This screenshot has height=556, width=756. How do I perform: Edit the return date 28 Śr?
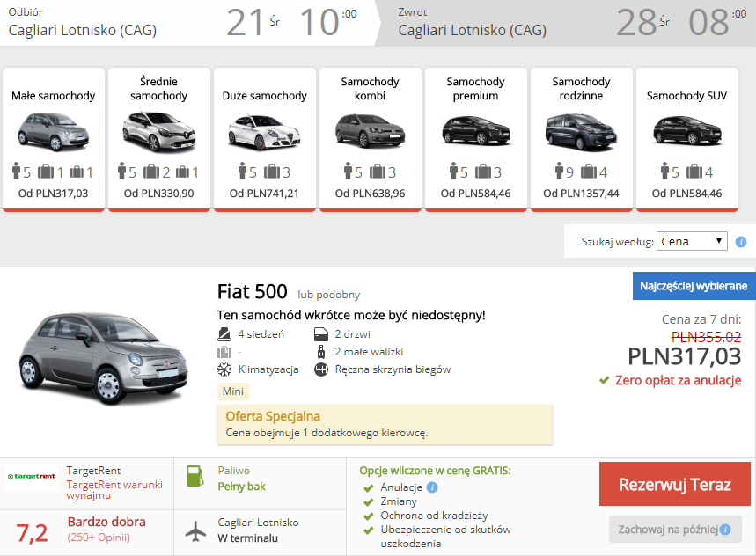click(642, 23)
